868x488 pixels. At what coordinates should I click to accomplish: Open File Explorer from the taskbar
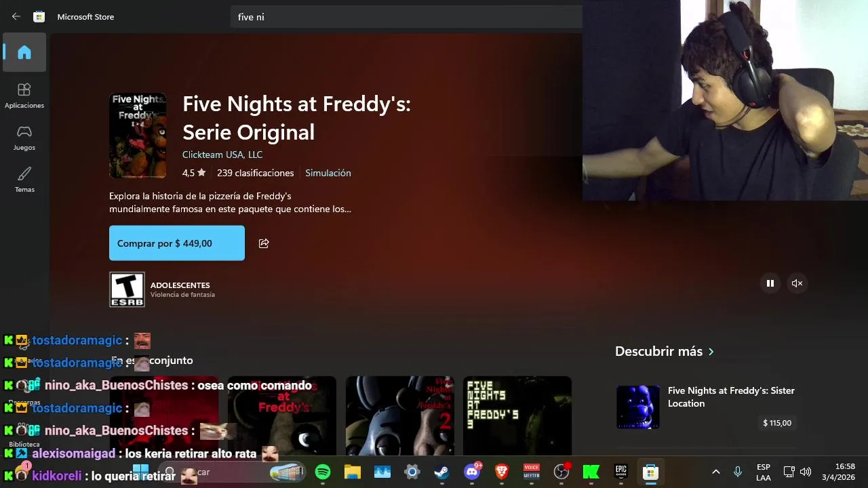pos(353,472)
